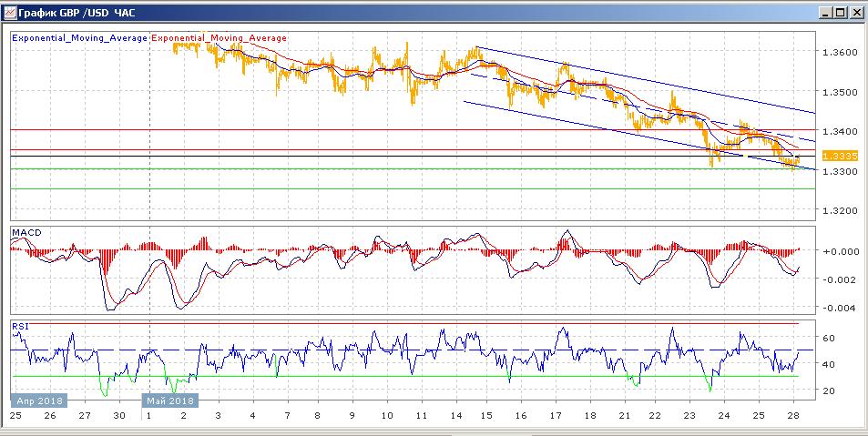868x436 pixels.
Task: Click the MACD +0.000 axis label
Action: [x=841, y=250]
